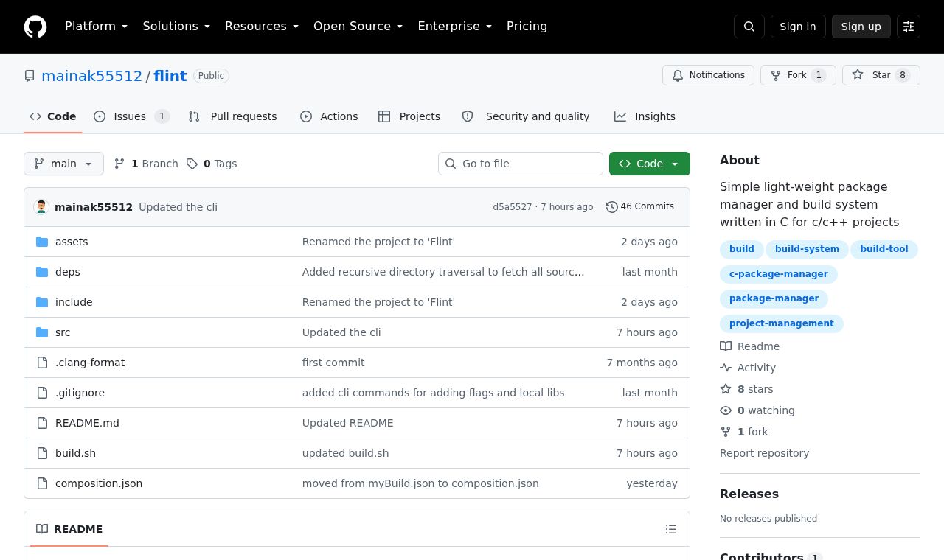The height and width of the screenshot is (560, 944).
Task: Open commit hash d5a5527
Action: click(513, 207)
